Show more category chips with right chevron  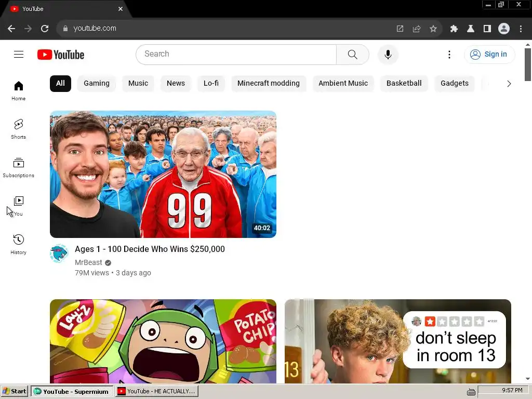tap(509, 84)
